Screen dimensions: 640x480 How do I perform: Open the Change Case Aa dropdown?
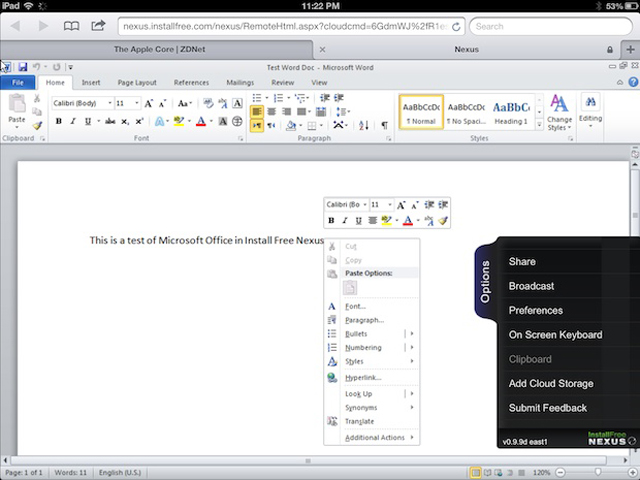click(x=184, y=103)
